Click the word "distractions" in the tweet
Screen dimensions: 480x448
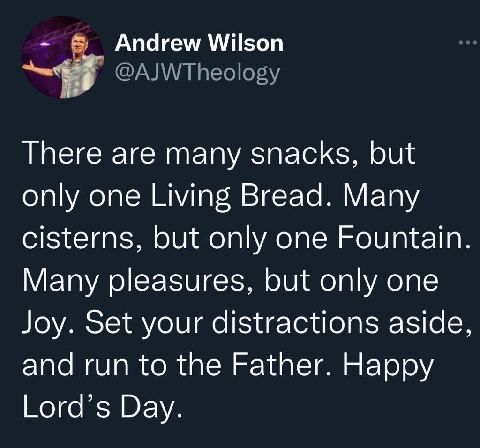tap(295, 323)
